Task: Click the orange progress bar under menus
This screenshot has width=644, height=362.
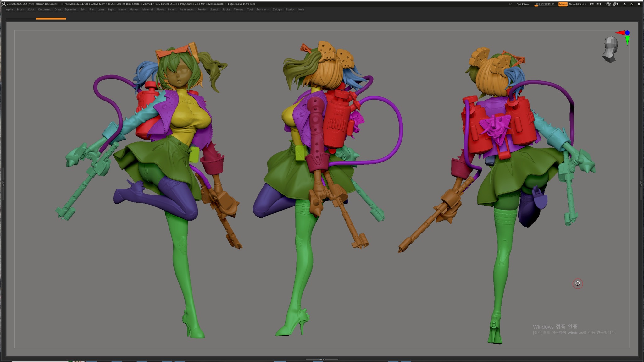Action: click(x=51, y=19)
